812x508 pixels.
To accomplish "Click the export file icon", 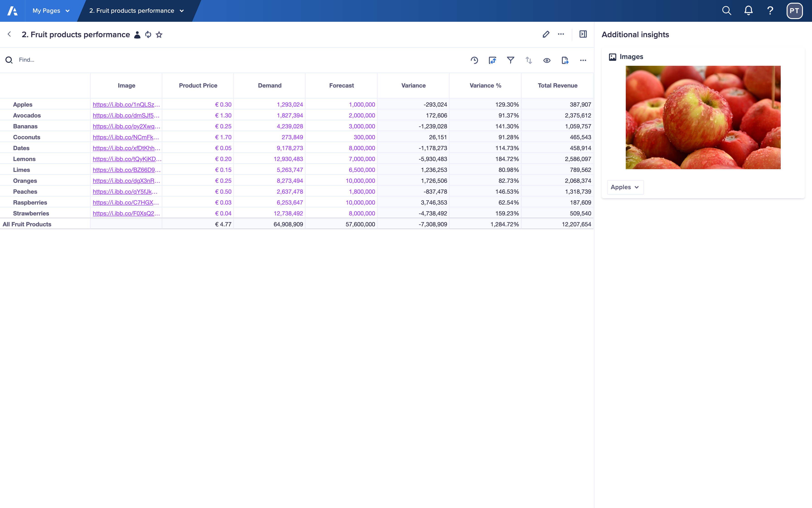I will point(565,61).
